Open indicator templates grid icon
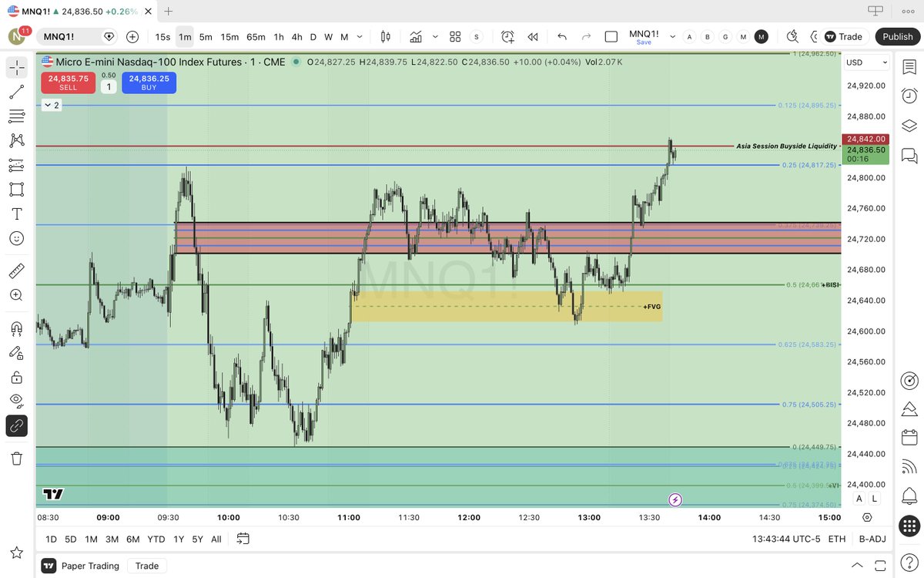924x578 pixels. click(x=455, y=36)
